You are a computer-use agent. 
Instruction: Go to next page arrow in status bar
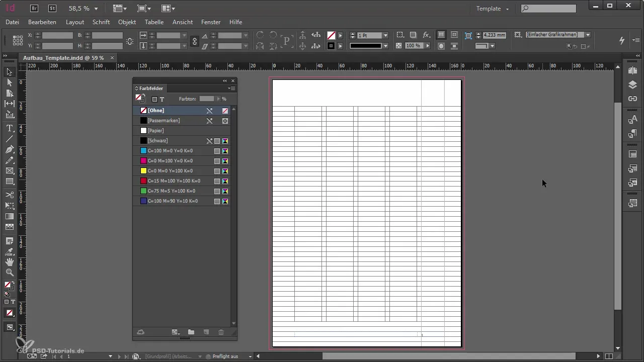[x=119, y=356]
